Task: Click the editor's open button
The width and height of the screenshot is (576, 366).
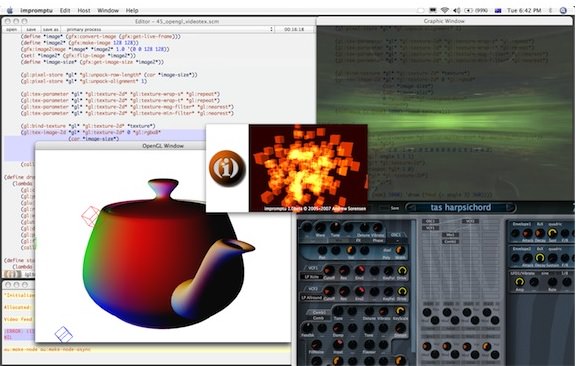Action: click(11, 29)
